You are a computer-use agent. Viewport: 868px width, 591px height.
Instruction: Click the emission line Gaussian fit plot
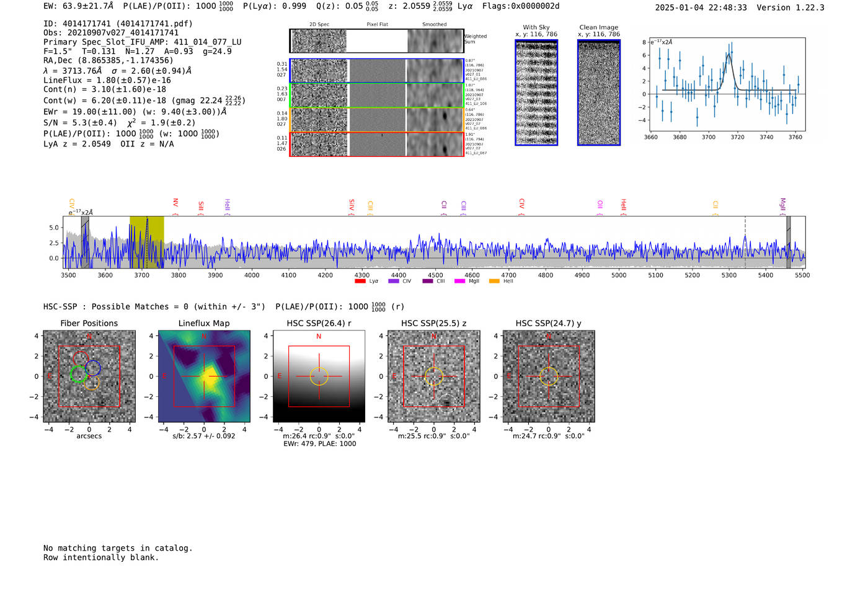pos(728,85)
